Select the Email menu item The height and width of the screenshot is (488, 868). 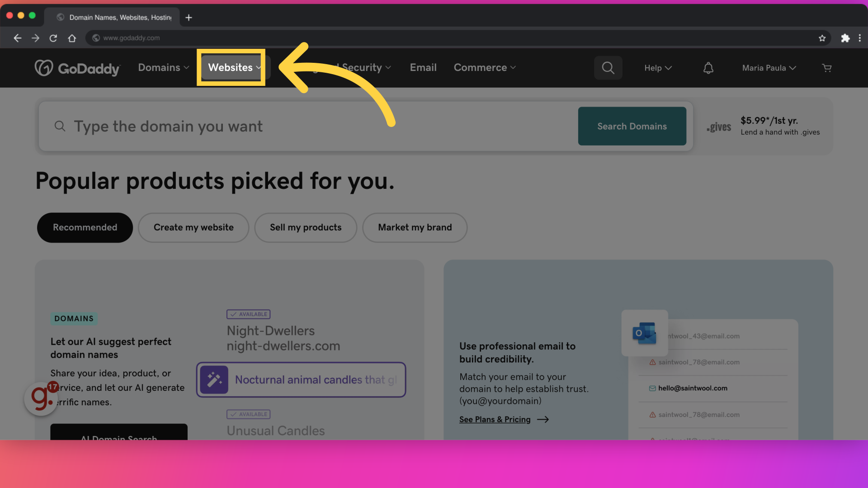(x=423, y=67)
